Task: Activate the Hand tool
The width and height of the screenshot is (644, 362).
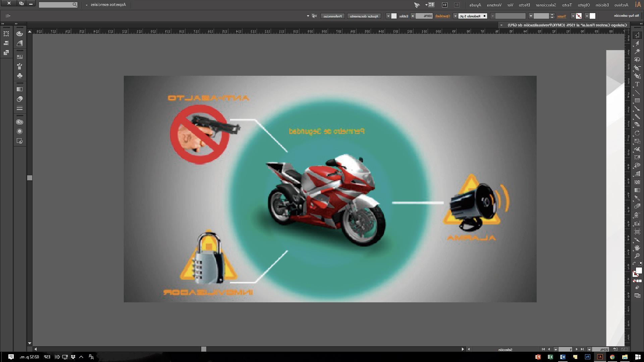Action: coord(637,248)
